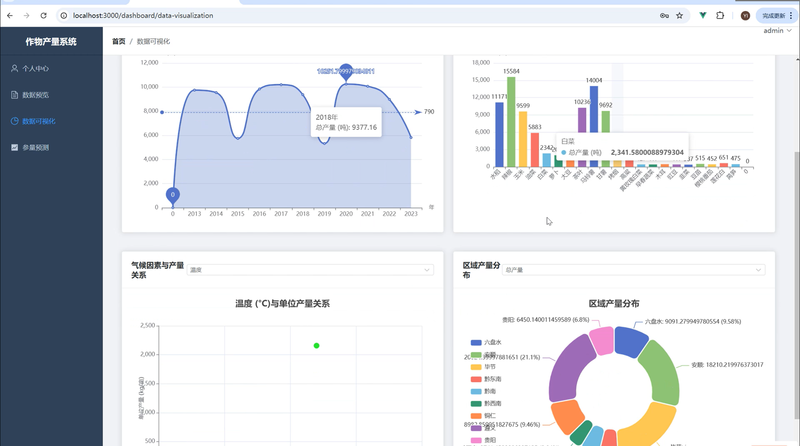Click the '2013' x-axis label
Viewport: 800px width, 446px height.
click(194, 214)
